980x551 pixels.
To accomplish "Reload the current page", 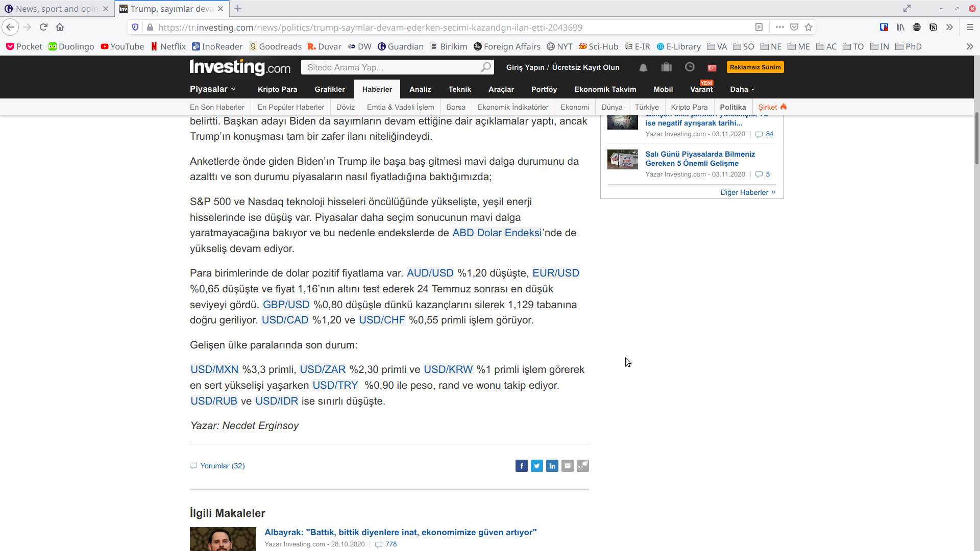I will tap(43, 27).
